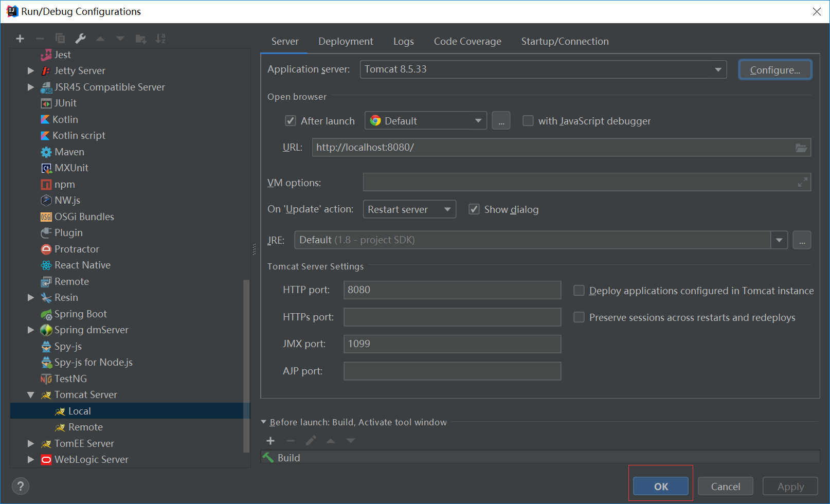830x504 pixels.
Task: Toggle the After launch checkbox
Action: point(291,121)
